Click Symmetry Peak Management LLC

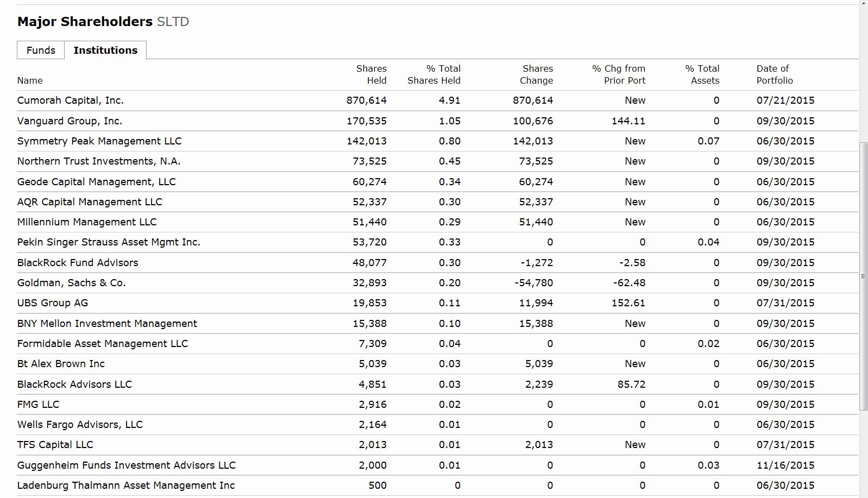[99, 141]
